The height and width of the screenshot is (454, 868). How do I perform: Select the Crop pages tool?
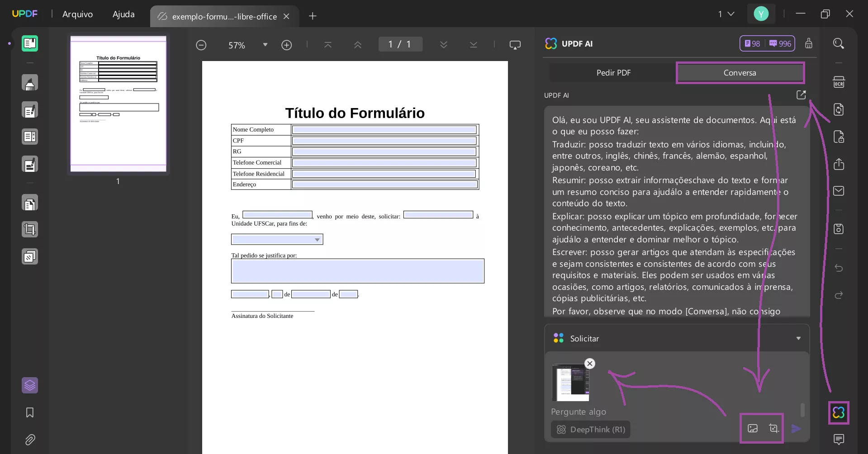pyautogui.click(x=30, y=229)
